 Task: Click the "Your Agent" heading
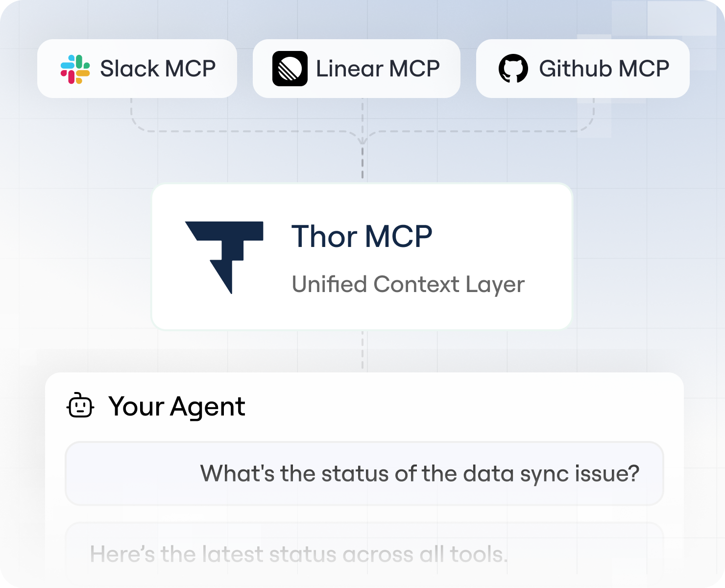pyautogui.click(x=176, y=406)
